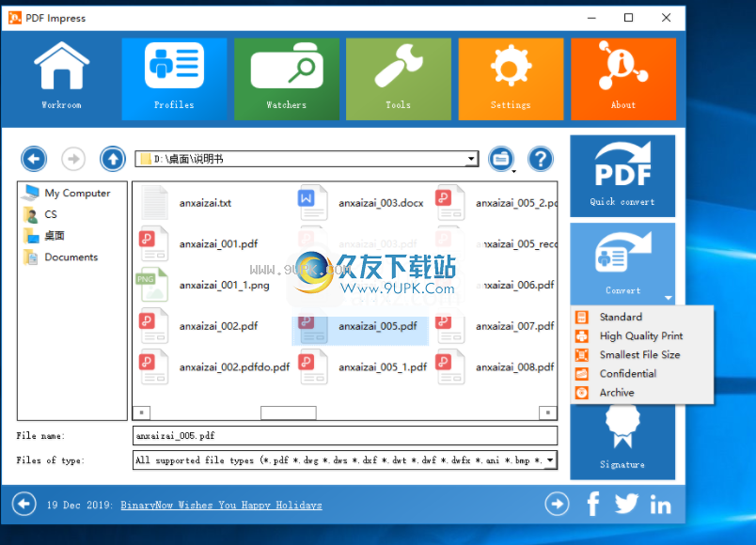The height and width of the screenshot is (545, 756).
Task: Select the anxaizai_007.pdf file
Action: (495, 326)
